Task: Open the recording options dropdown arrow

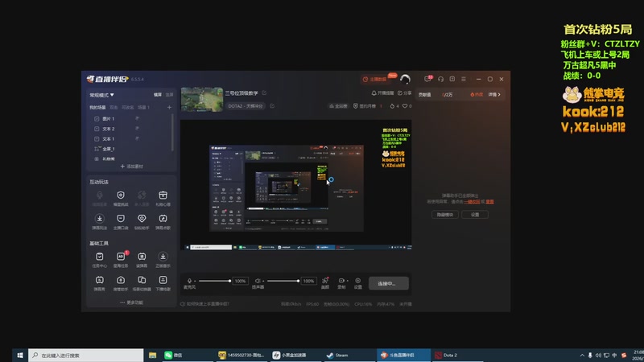Action: coord(348,281)
